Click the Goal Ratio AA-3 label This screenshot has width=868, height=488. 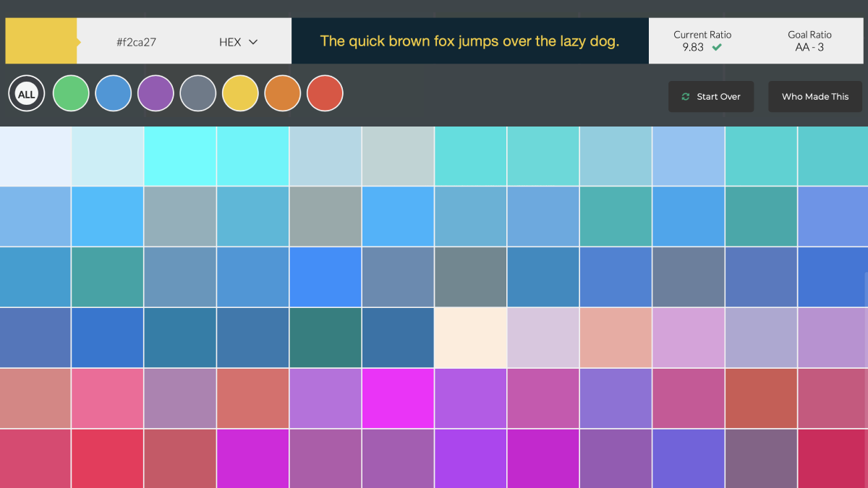pos(809,41)
